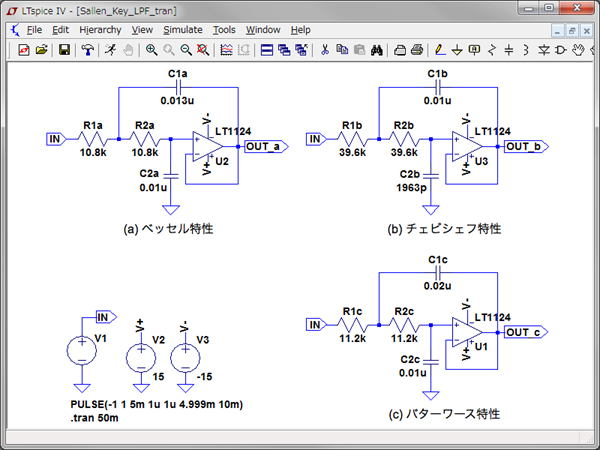Open the Simulate menu
This screenshot has height=450, width=600.
tap(183, 30)
